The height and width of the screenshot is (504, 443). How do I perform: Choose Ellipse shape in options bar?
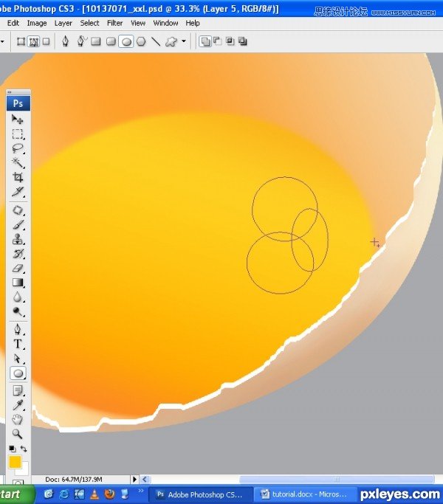pyautogui.click(x=126, y=41)
